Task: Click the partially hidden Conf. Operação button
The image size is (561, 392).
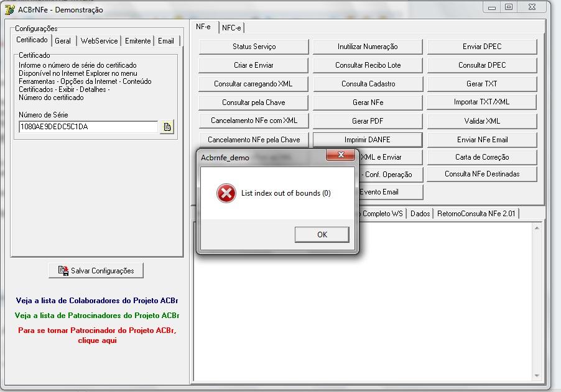Action: pyautogui.click(x=390, y=175)
